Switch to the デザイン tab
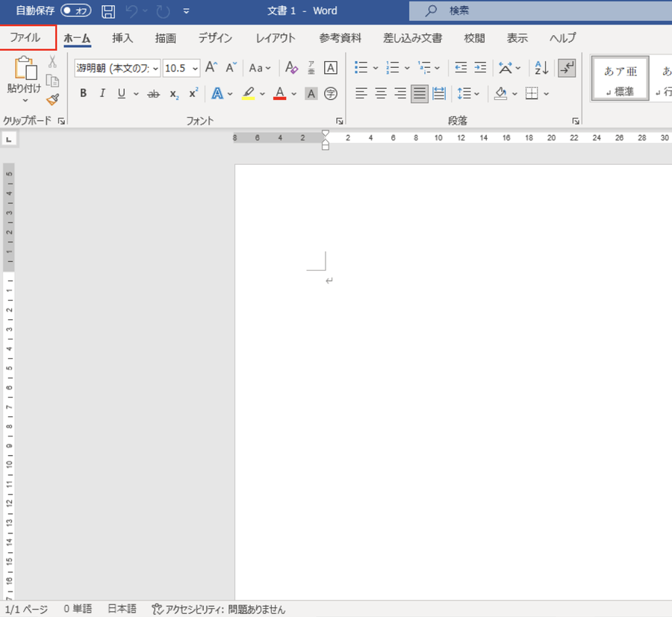 click(215, 38)
